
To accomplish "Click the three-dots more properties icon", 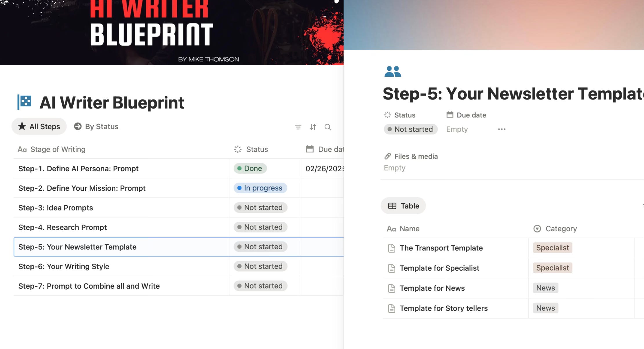I will pos(502,129).
